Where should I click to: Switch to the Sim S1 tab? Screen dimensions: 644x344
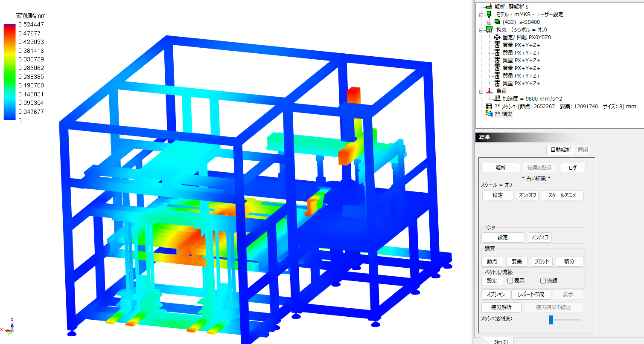point(501,341)
